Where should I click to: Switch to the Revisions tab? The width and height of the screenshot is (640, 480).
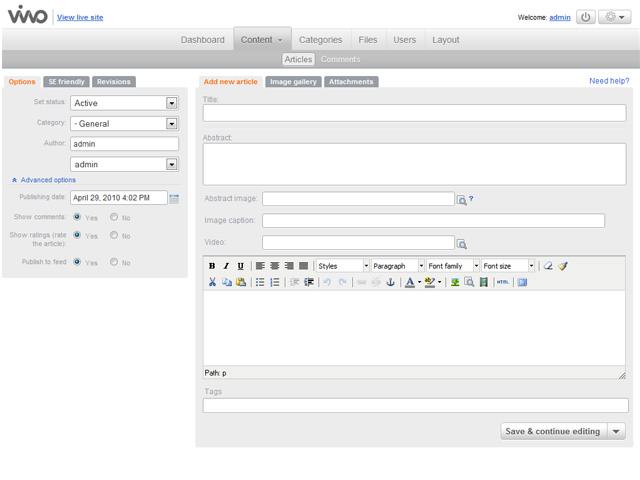point(114,82)
